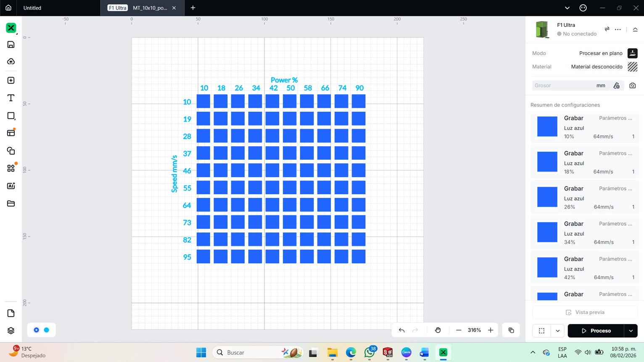This screenshot has width=644, height=362.
Task: Select the 42% Grabar layer blue swatch
Action: 547,267
